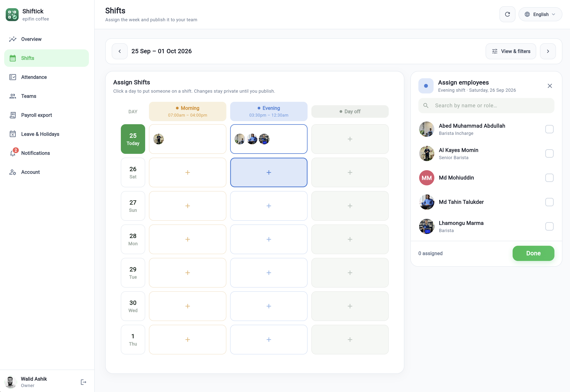Select the Shifts sidebar item
The width and height of the screenshot is (570, 392).
[x=46, y=58]
